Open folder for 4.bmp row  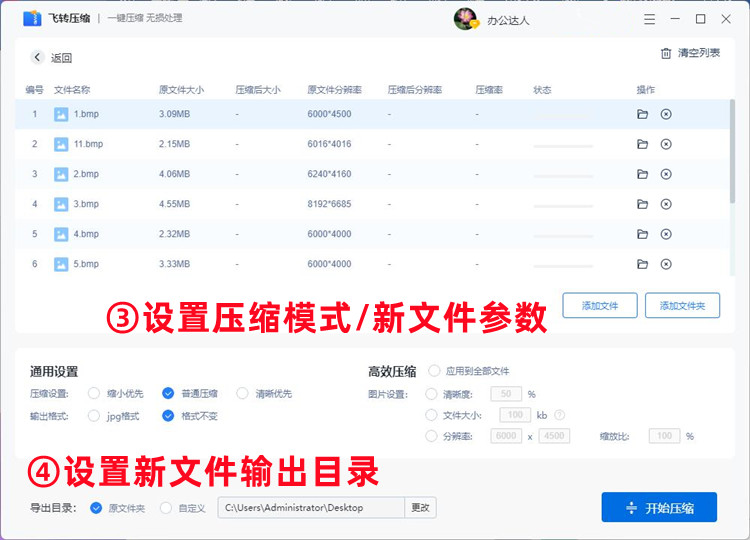tap(642, 234)
